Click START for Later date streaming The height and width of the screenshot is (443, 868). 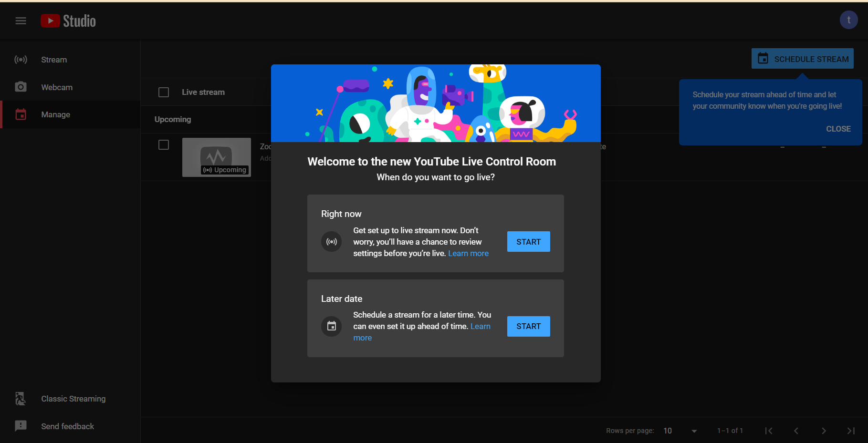coord(528,326)
